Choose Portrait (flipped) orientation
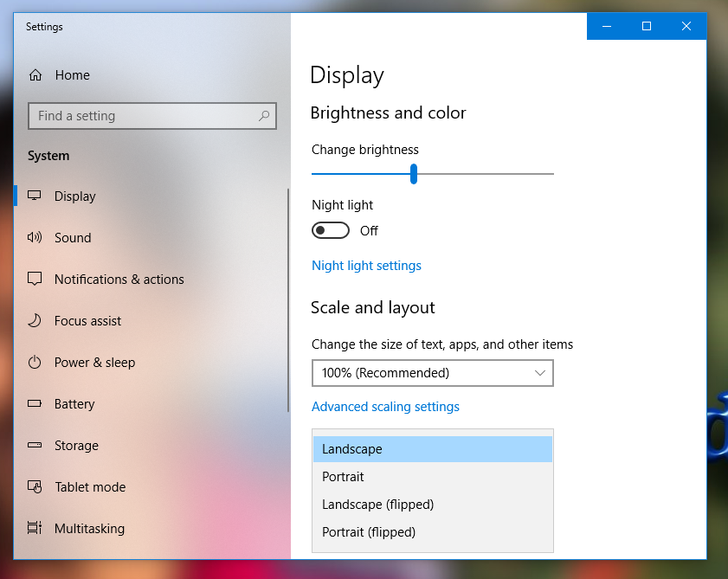This screenshot has width=728, height=579. [x=433, y=532]
